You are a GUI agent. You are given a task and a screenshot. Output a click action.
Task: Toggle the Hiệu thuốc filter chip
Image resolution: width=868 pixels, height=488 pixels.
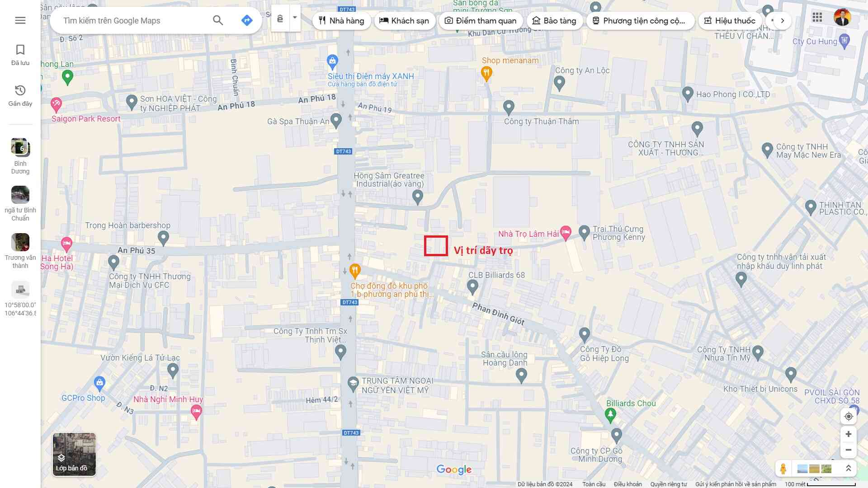(x=730, y=21)
